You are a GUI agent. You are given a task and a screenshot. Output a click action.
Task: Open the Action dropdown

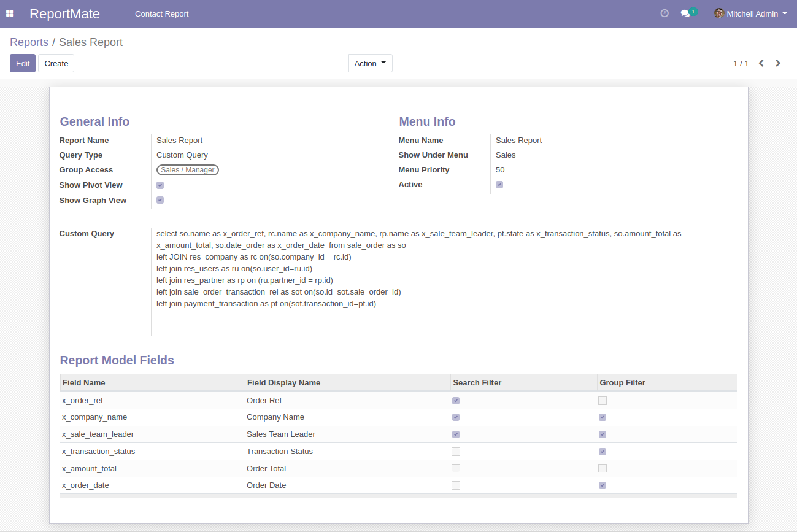click(x=370, y=63)
